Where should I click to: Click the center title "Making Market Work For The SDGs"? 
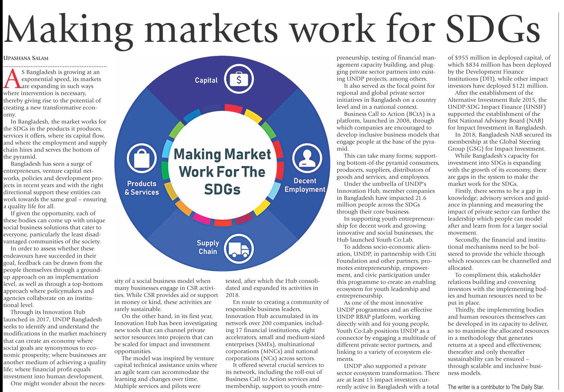pyautogui.click(x=222, y=172)
